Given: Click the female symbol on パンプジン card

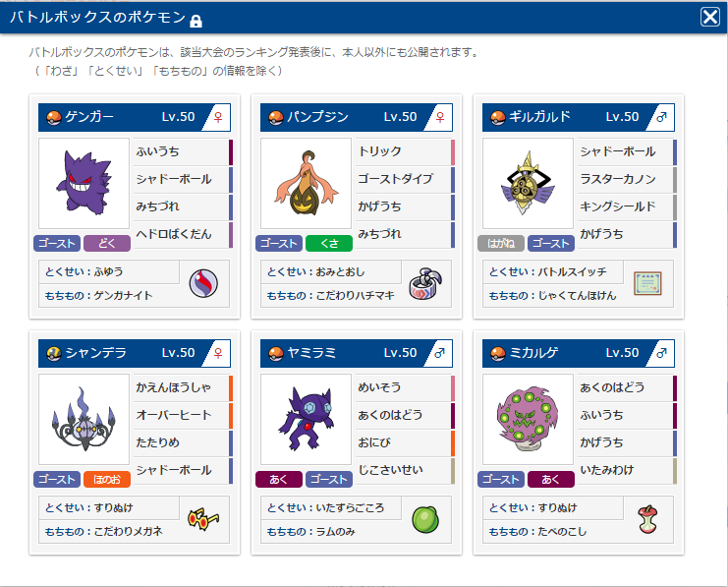Looking at the screenshot, I should (x=440, y=117).
